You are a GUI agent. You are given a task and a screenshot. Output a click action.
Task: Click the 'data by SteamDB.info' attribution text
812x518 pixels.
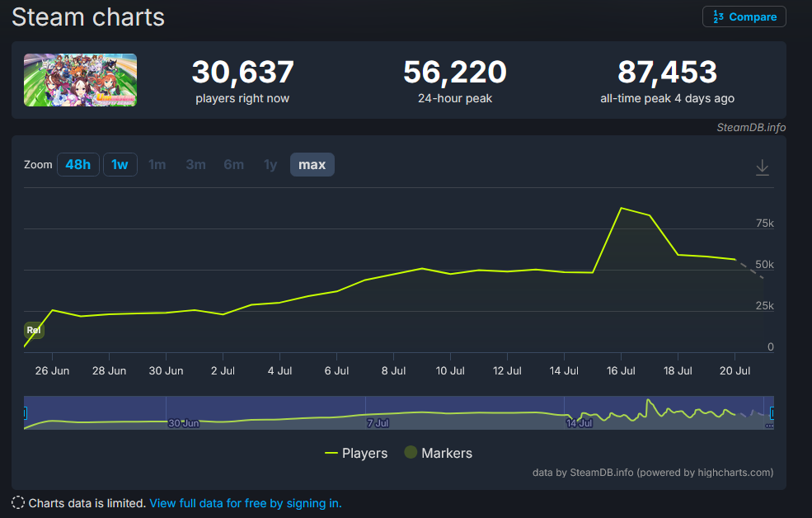coord(653,473)
